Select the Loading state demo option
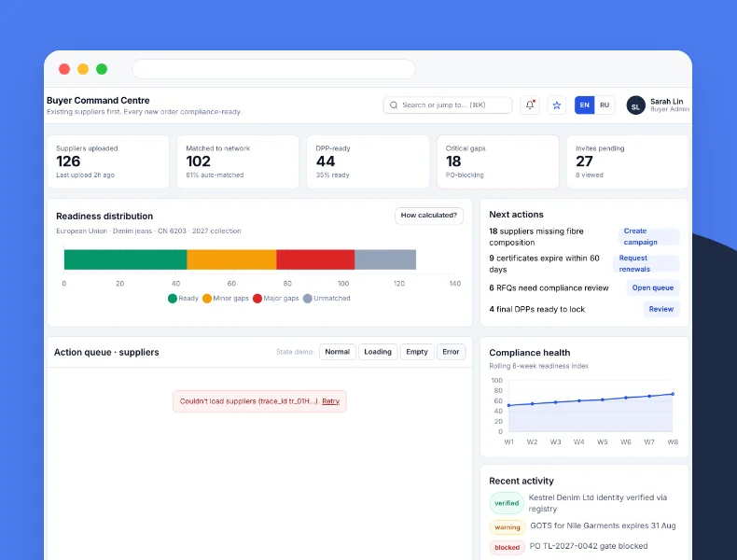 (378, 352)
